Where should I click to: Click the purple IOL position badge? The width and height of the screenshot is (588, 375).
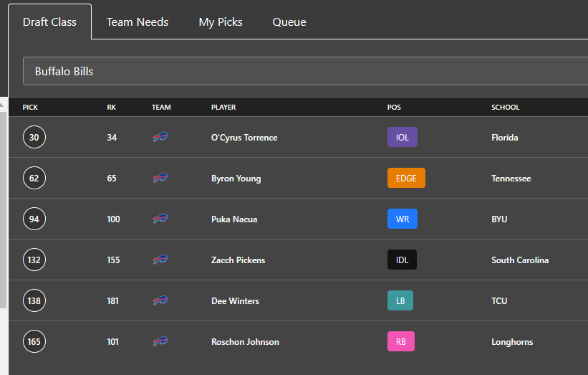pyautogui.click(x=403, y=137)
